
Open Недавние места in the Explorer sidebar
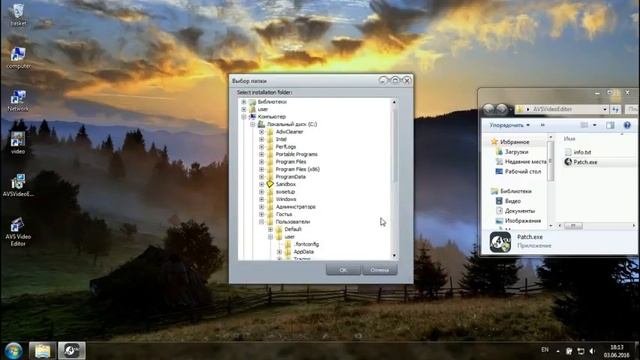tap(521, 162)
